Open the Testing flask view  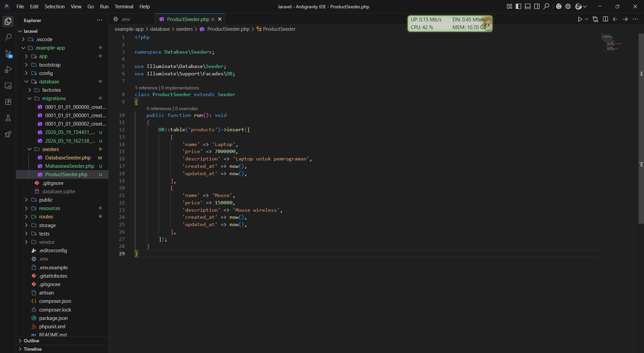(x=8, y=118)
